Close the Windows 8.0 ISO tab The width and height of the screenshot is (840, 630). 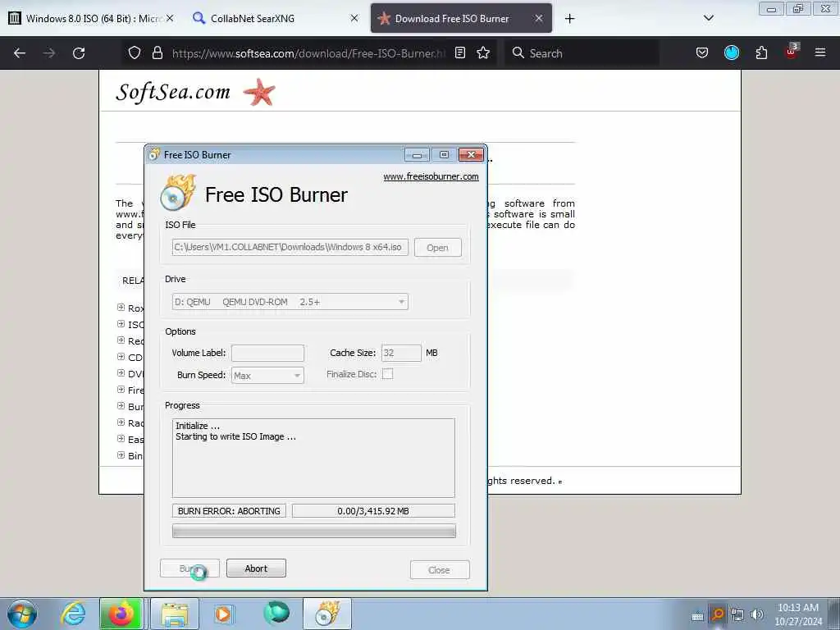[170, 18]
